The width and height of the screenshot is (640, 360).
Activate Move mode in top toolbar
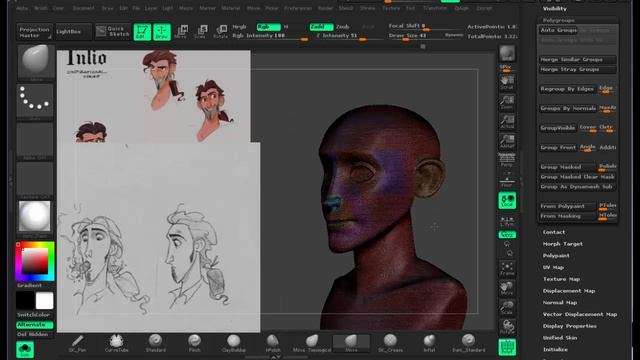[181, 31]
